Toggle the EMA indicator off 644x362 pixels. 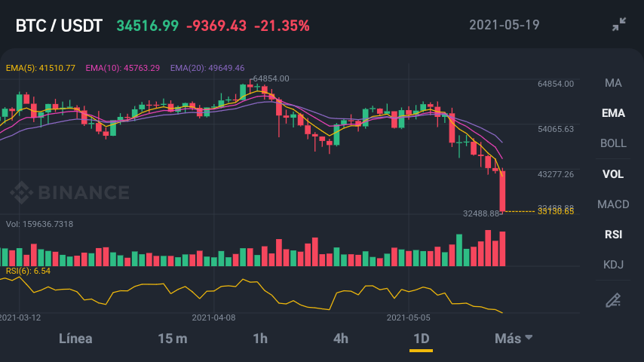click(613, 113)
